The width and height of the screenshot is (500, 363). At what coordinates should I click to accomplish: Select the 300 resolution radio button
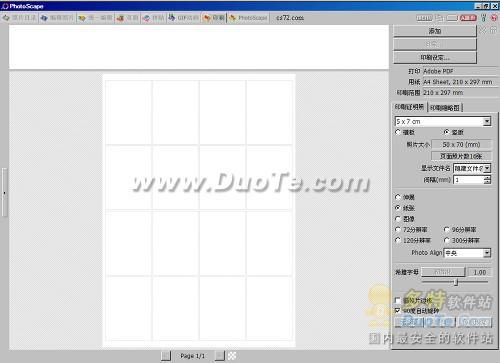(x=447, y=240)
